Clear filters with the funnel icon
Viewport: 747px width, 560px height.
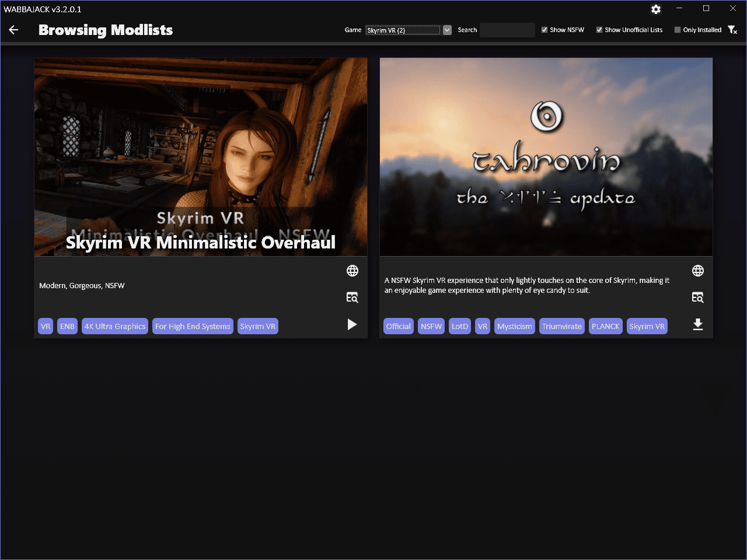click(x=732, y=30)
